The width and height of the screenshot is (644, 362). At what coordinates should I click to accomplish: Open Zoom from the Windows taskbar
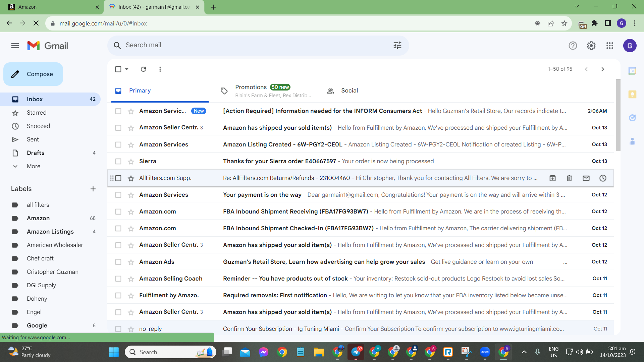pos(485,352)
